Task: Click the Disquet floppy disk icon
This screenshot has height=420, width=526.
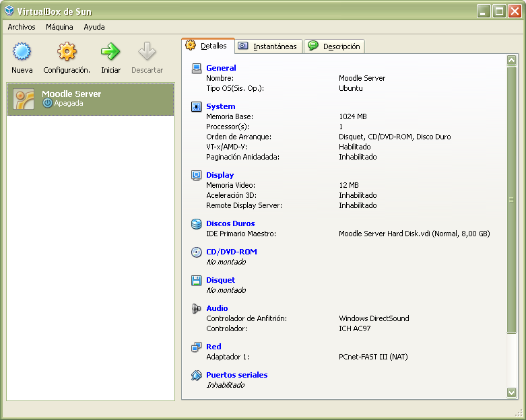Action: tap(196, 280)
